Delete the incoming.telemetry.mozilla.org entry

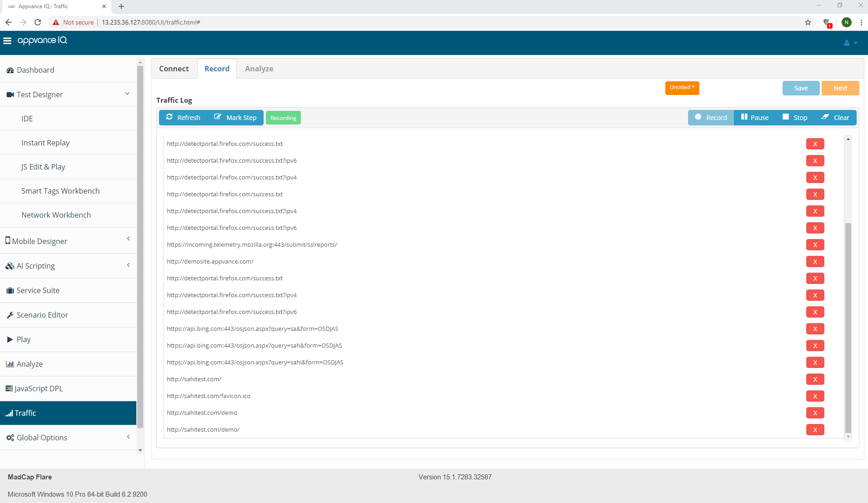click(815, 245)
